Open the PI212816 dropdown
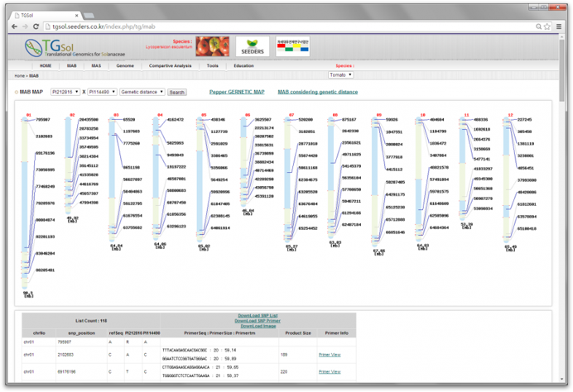Viewport: 573px width, 392px height. tap(65, 92)
